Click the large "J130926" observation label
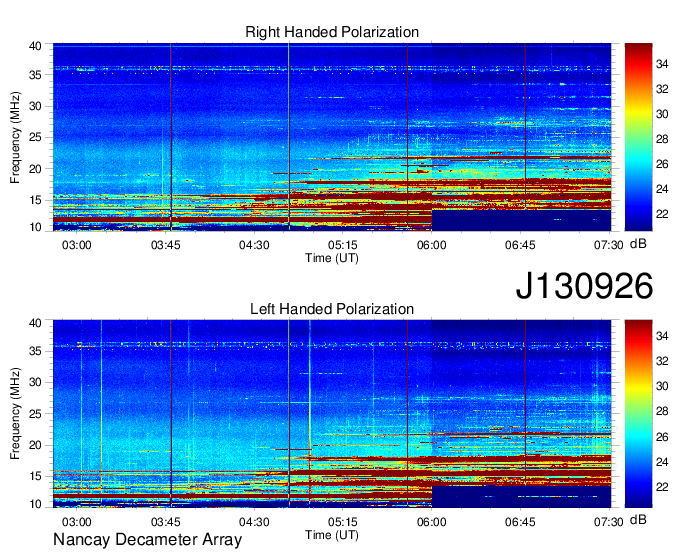The width and height of the screenshot is (680, 552). coord(584,286)
